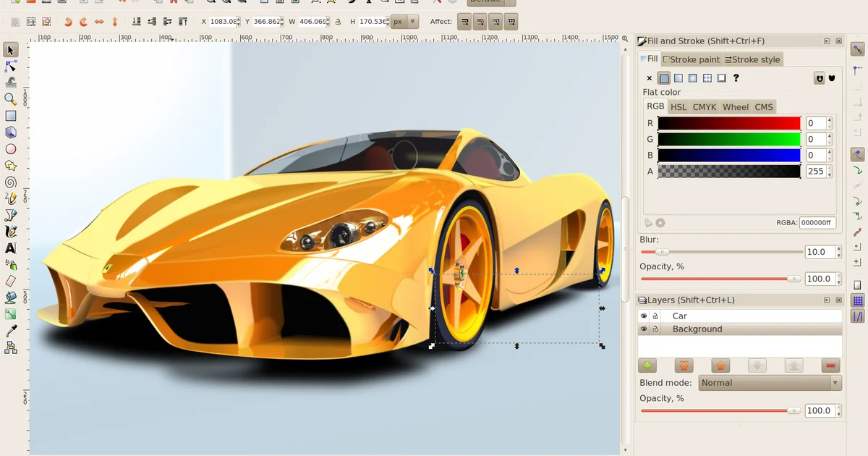Select the Pencil freehand tool
This screenshot has width=868, height=456.
tap(10, 198)
